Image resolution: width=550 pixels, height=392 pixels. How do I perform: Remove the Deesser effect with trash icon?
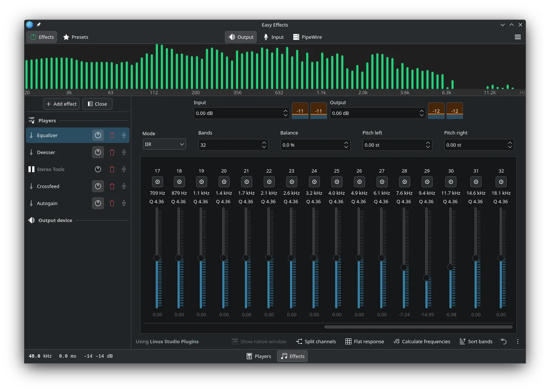tap(112, 152)
